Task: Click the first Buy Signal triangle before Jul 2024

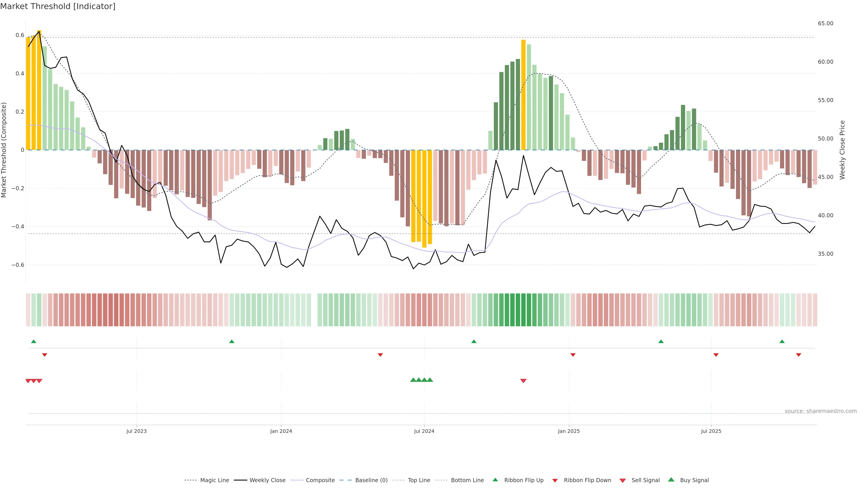Action: pos(413,380)
